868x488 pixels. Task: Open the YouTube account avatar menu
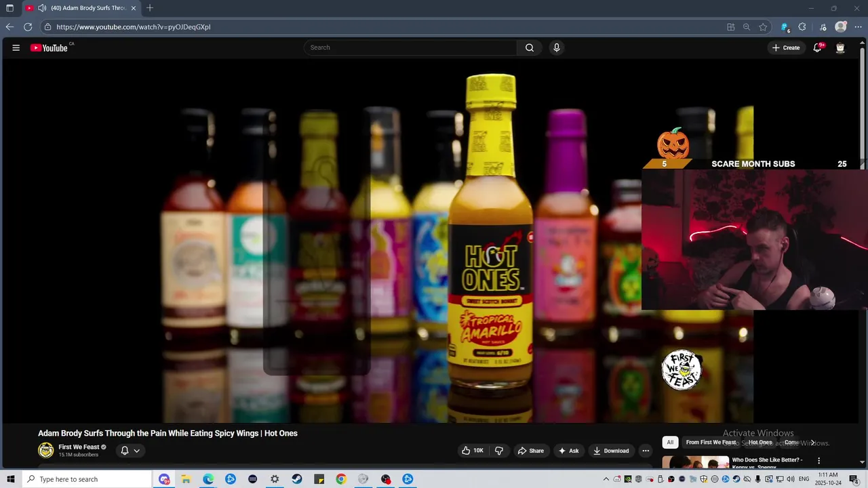pos(840,47)
